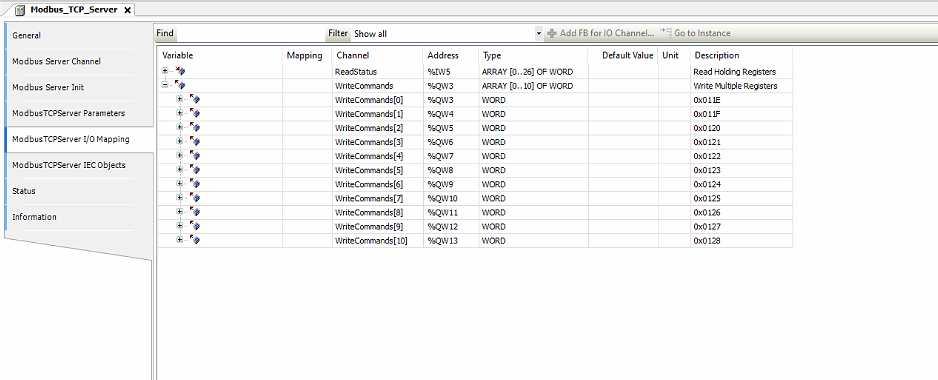
Task: Select the ModbusTCPServer I/O Mapping tab
Action: point(79,139)
